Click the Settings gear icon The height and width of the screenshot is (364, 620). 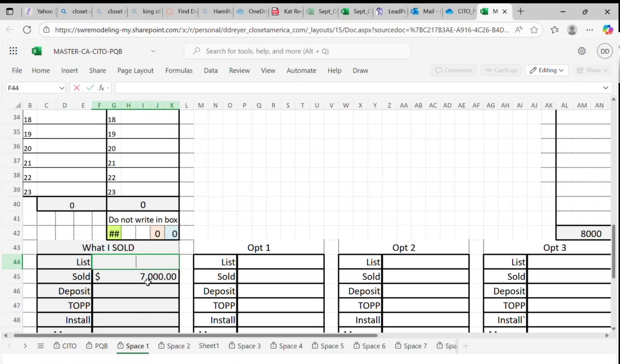point(582,51)
